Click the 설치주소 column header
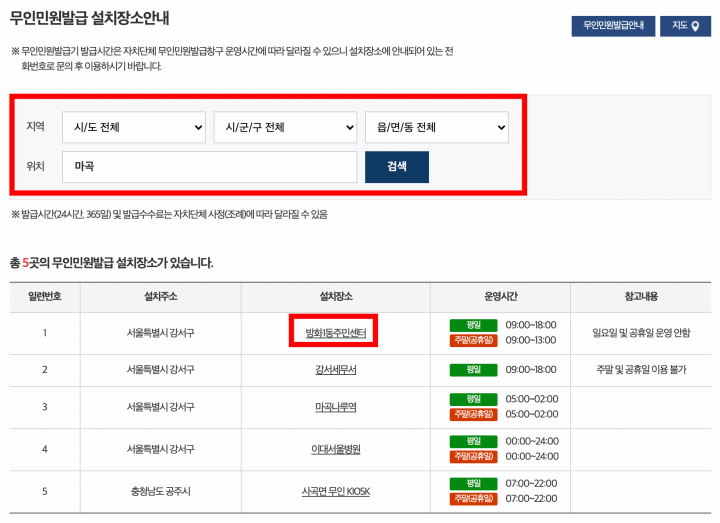The height and width of the screenshot is (523, 720). coord(161,297)
